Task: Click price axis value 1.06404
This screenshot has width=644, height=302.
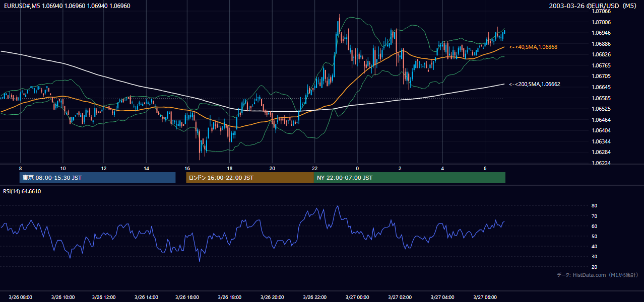Action: pos(602,130)
